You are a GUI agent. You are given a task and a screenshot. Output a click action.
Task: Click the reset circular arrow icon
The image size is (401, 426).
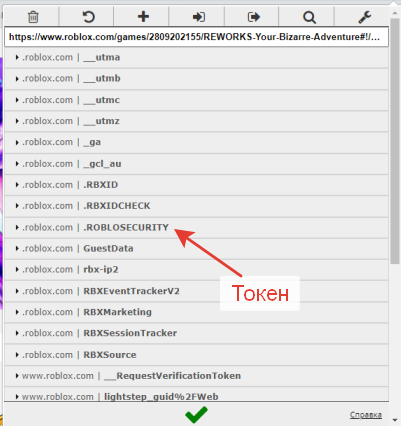click(x=88, y=17)
